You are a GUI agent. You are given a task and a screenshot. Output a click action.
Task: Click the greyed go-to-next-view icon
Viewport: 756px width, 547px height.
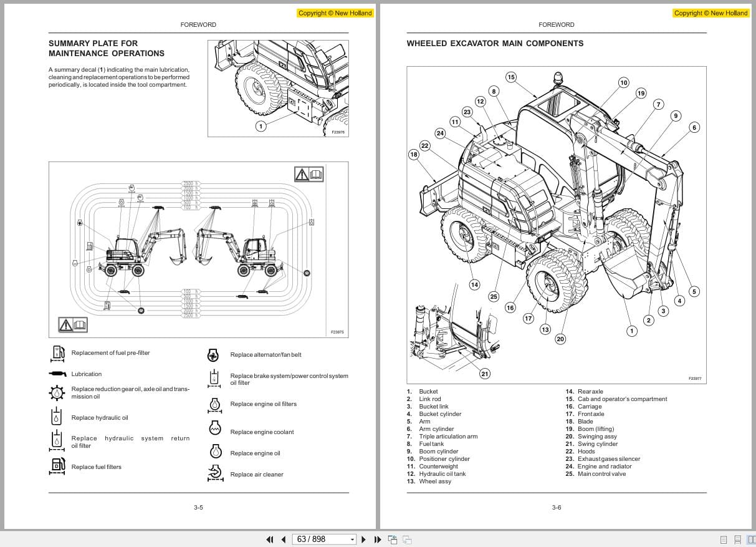(x=407, y=540)
